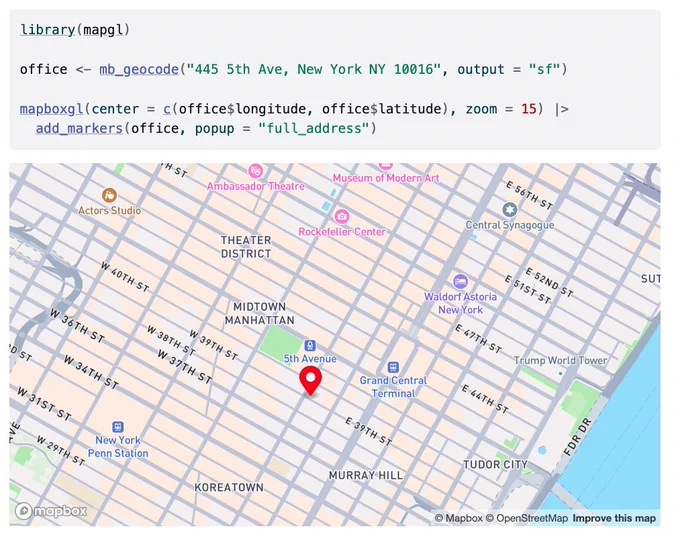Click the New York Penn Station icon
This screenshot has height=537, width=680.
click(118, 427)
